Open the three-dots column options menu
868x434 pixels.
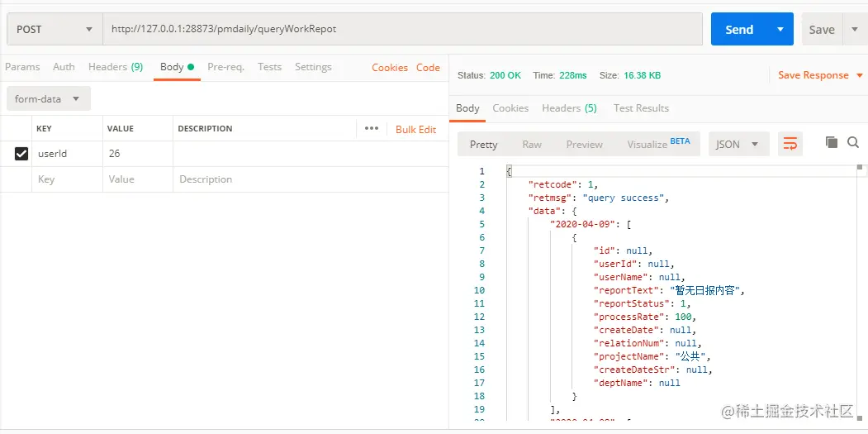click(x=372, y=129)
